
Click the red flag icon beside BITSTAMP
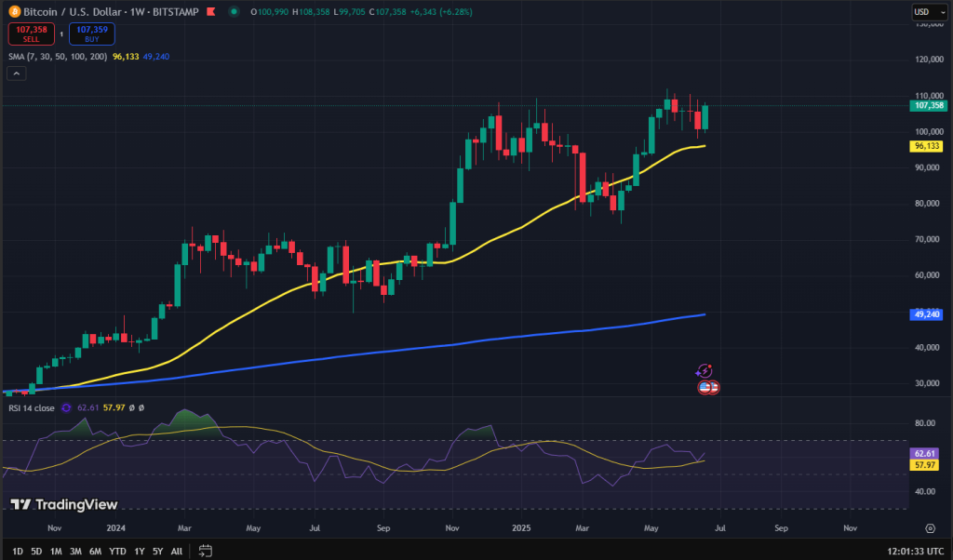coord(211,11)
